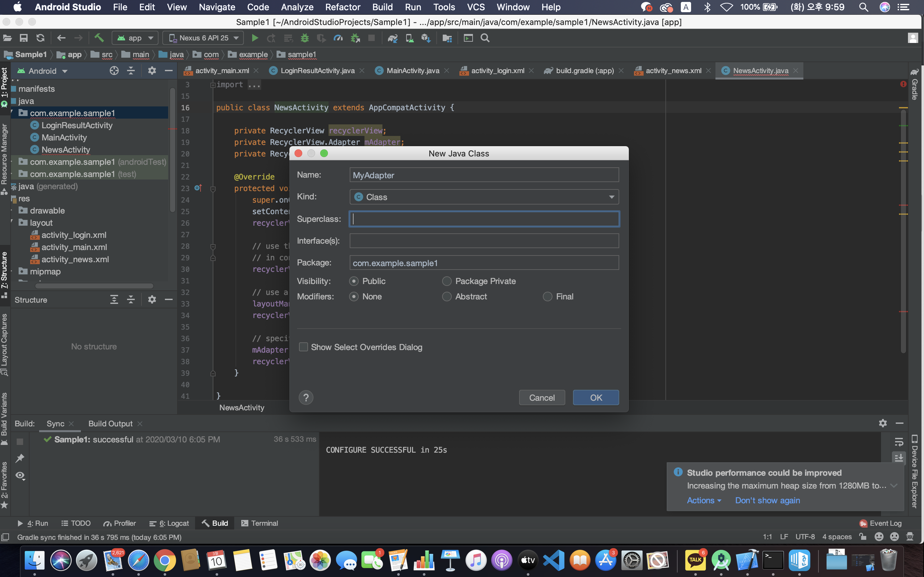
Task: Click the Debug app bug icon
Action: (x=304, y=38)
